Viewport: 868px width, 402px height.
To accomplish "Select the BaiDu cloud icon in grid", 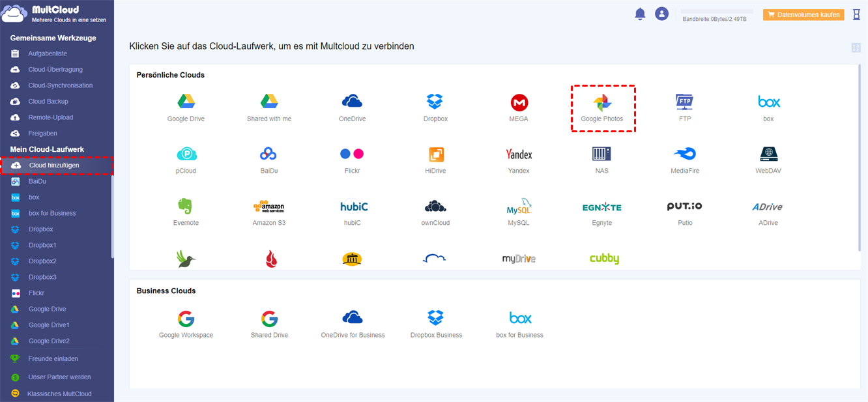I will coord(269,154).
